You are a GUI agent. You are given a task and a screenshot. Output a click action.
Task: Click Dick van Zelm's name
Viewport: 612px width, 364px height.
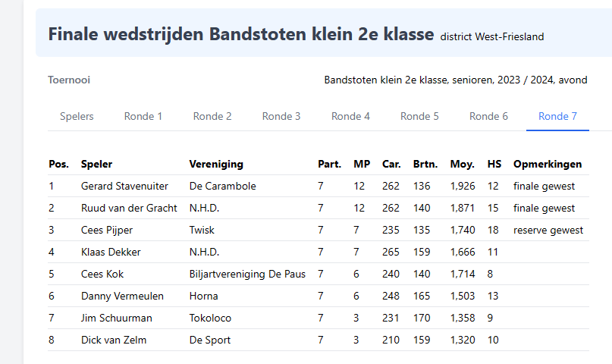[114, 340]
